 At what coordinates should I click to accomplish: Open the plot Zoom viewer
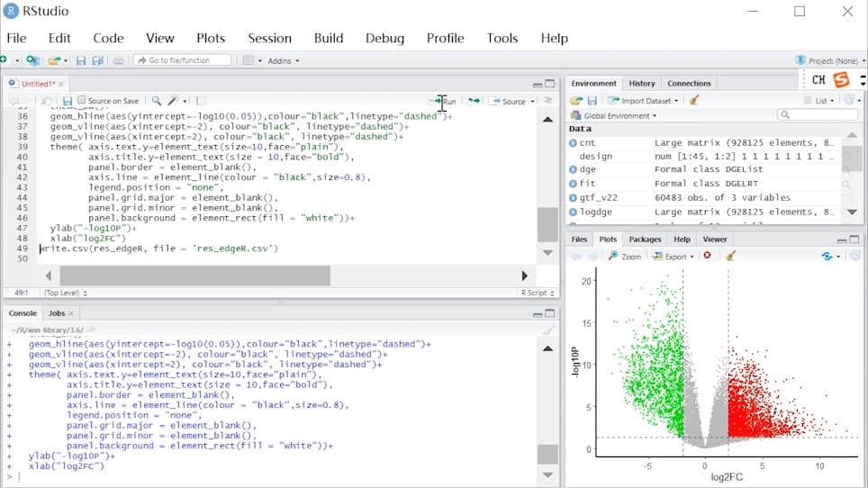point(624,257)
